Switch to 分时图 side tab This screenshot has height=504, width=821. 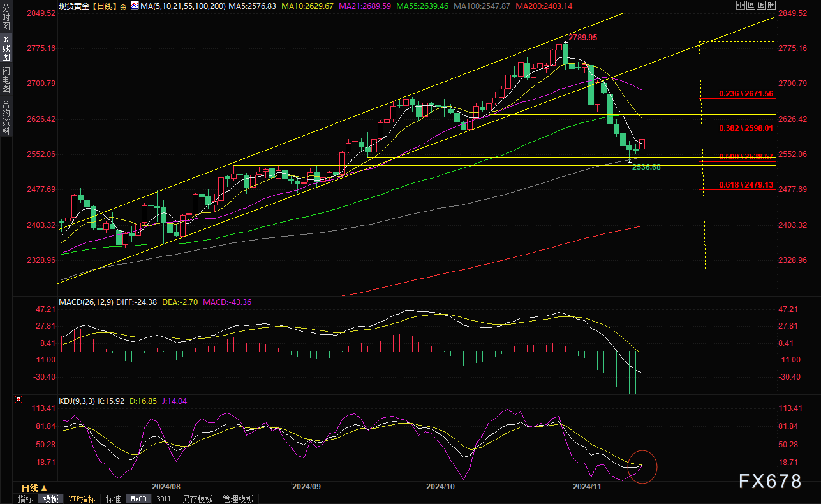(6, 21)
